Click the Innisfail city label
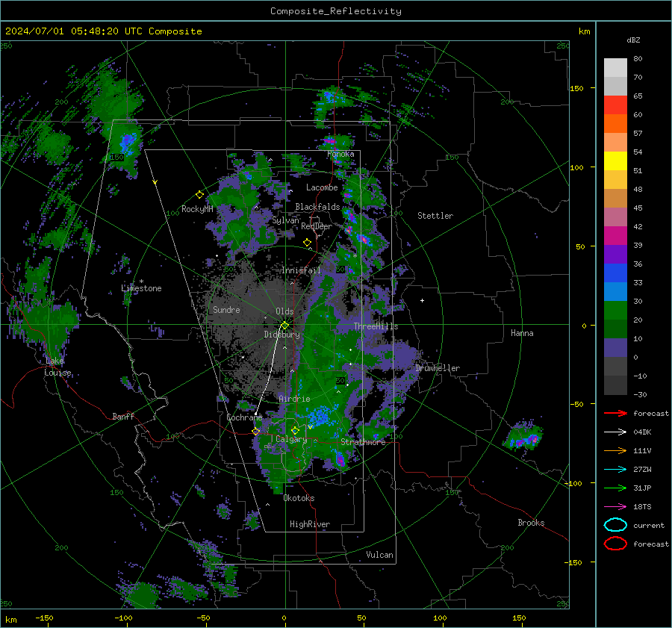This screenshot has height=628, width=672. [302, 270]
